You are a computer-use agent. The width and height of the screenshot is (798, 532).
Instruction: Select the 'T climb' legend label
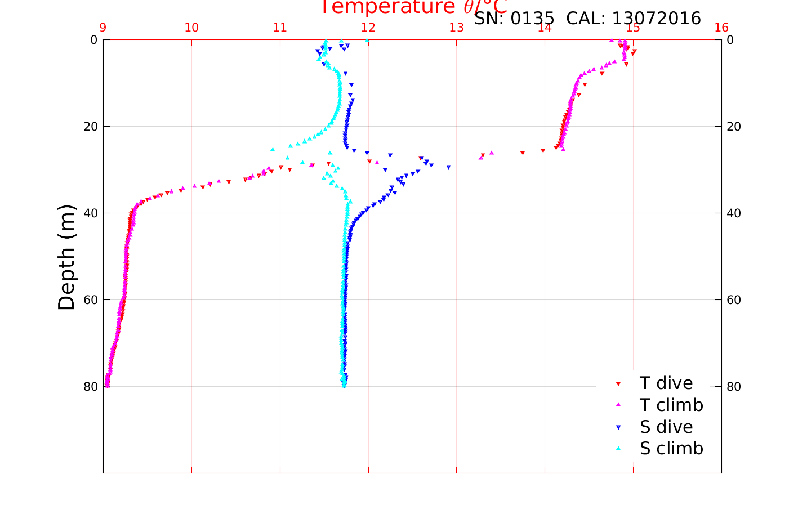click(x=671, y=405)
